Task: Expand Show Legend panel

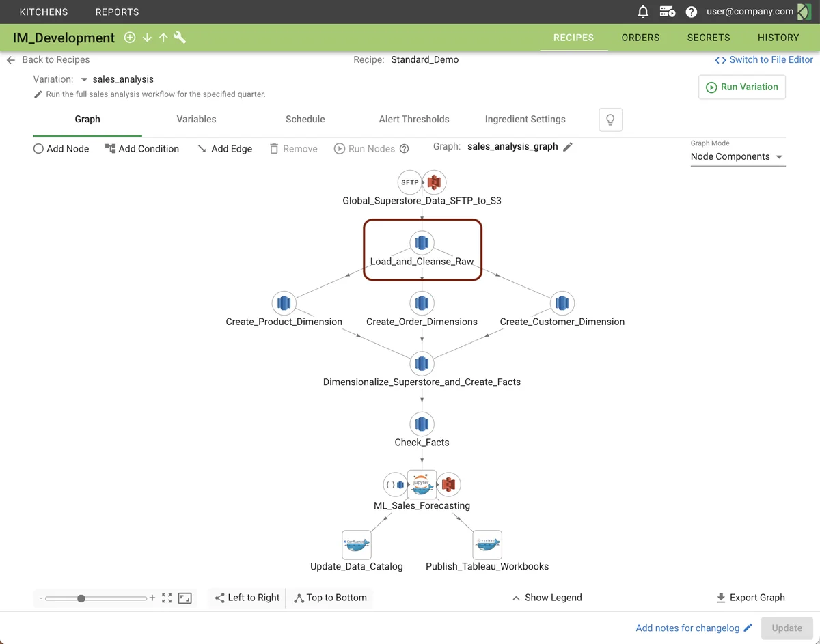Action: pos(547,598)
